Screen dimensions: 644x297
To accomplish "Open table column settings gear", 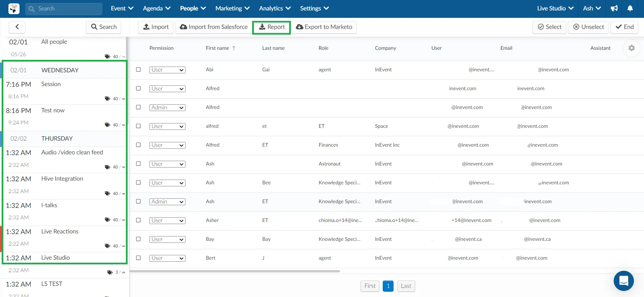I will tap(632, 48).
